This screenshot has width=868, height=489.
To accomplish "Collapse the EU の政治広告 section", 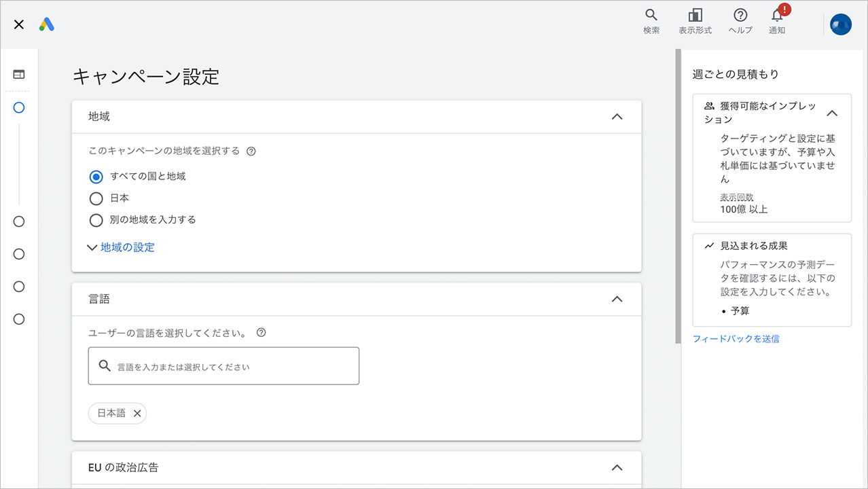I will (617, 467).
